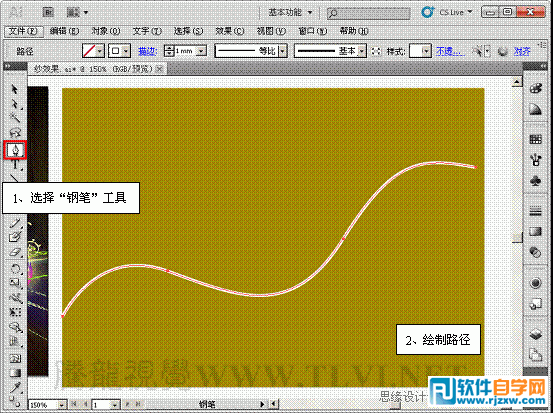Screen dimensions: 553x413
Task: Open the 样式 graphic style dropdown
Action: pos(426,51)
